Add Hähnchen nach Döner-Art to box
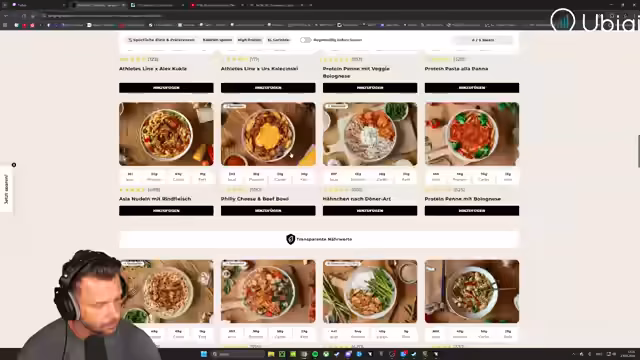Screen dimensions: 640x360 [370, 211]
